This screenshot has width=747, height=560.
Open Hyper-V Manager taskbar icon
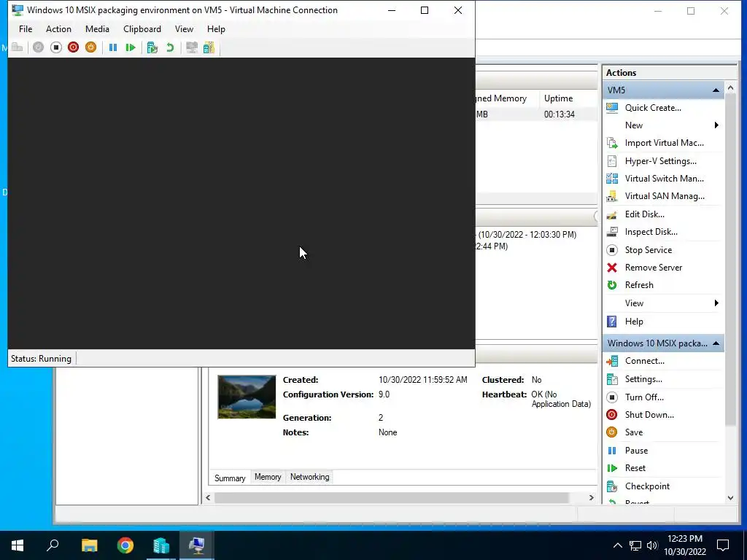pyautogui.click(x=161, y=545)
